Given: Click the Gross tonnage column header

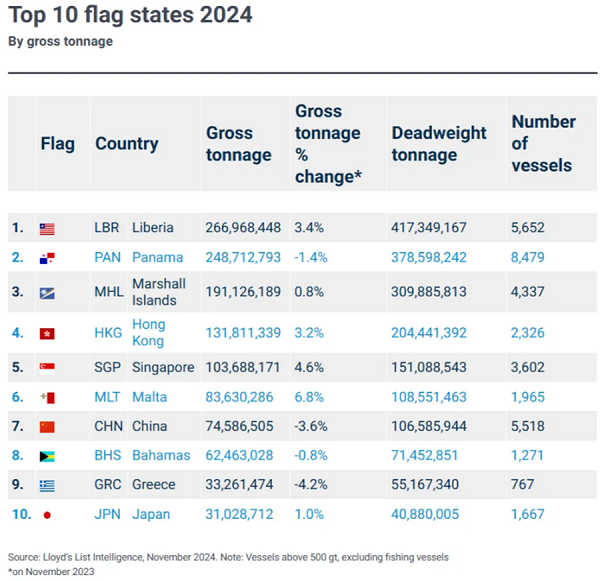Looking at the screenshot, I should (238, 144).
